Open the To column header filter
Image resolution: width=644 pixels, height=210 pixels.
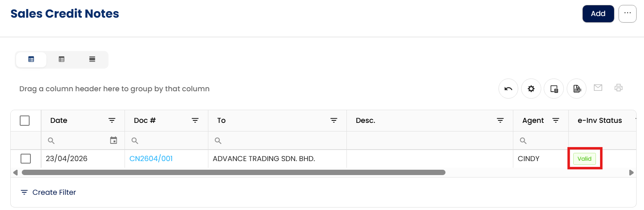(334, 120)
